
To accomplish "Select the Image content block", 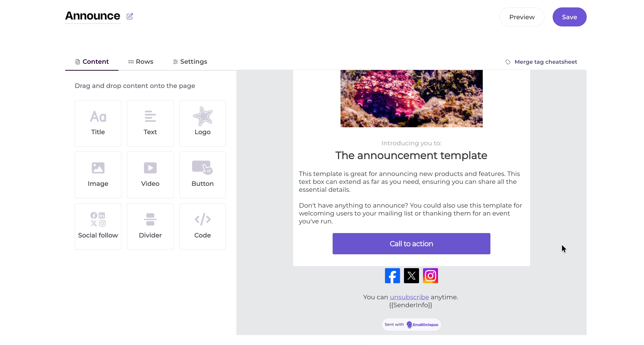I will click(x=98, y=175).
